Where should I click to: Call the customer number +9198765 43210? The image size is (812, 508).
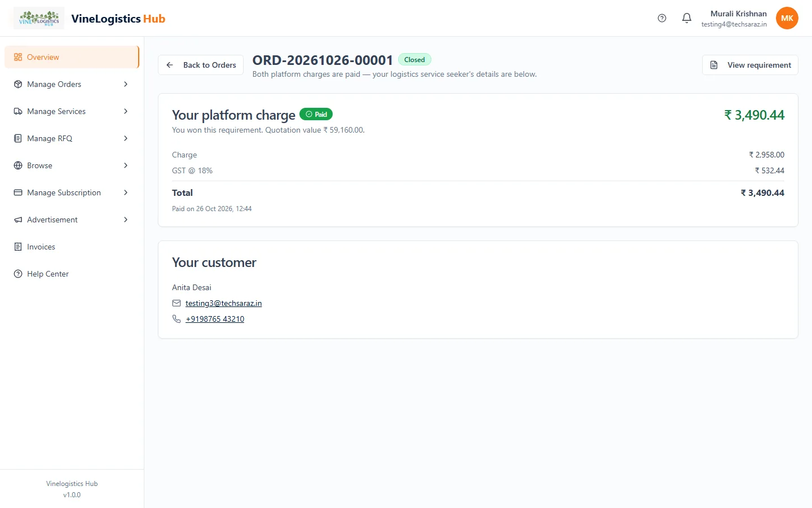(x=215, y=319)
